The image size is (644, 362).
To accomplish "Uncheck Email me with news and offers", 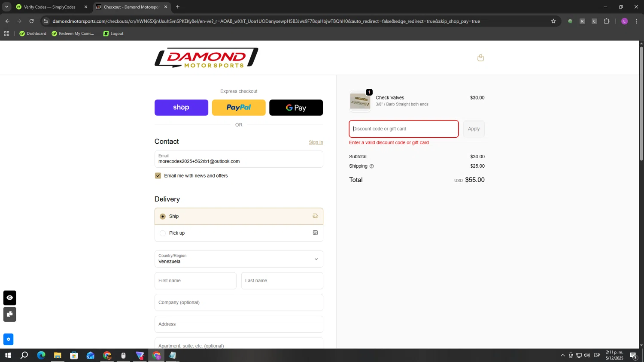I will [x=158, y=175].
